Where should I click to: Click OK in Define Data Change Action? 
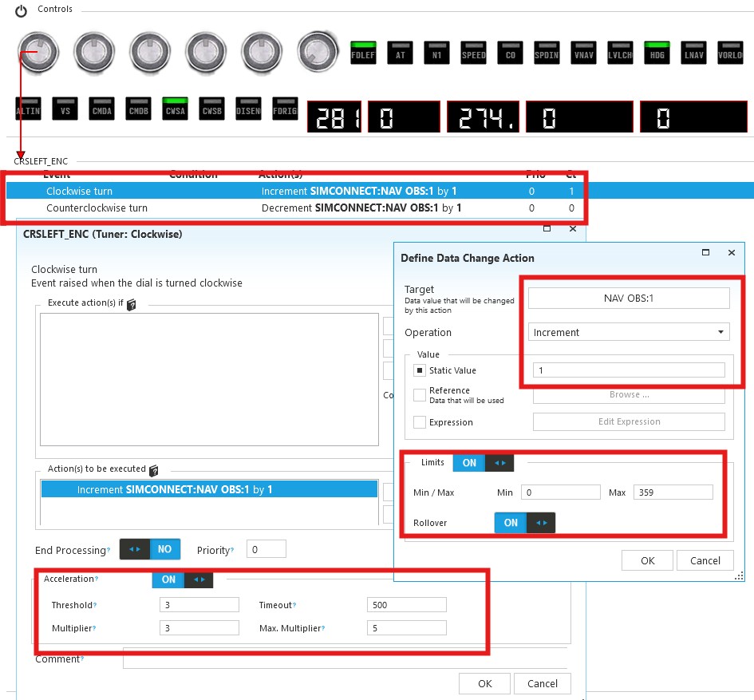point(647,560)
